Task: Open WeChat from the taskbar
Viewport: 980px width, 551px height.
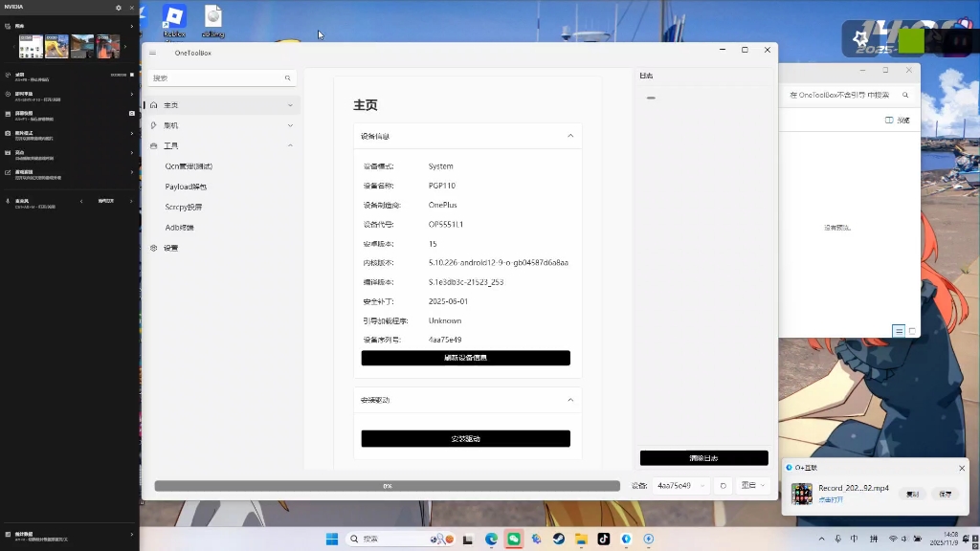Action: [x=514, y=539]
